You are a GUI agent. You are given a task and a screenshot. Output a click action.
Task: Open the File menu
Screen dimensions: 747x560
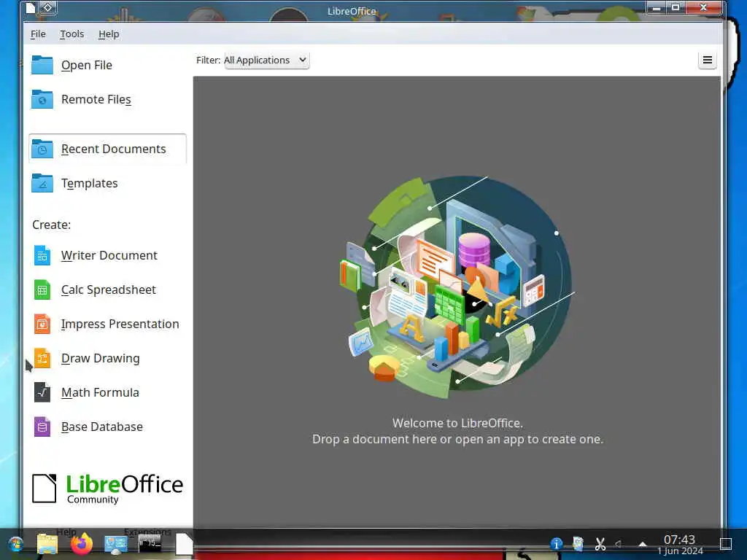click(38, 34)
